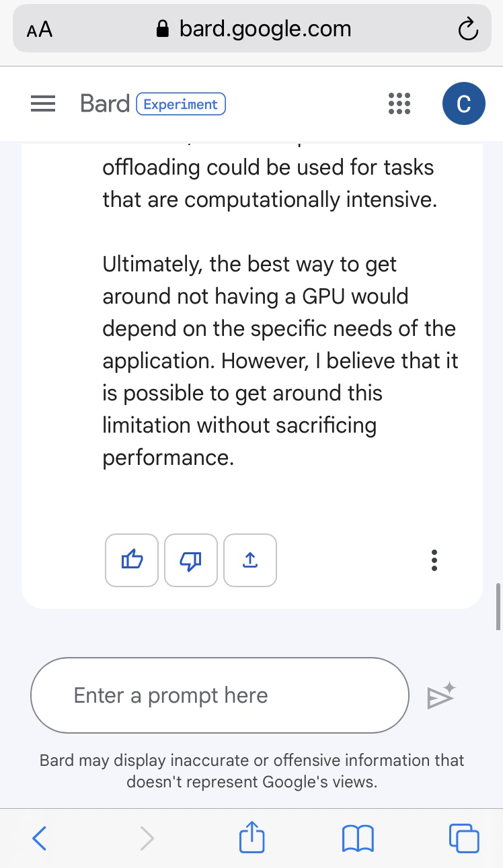Open Safari bookmarks

pos(358,838)
